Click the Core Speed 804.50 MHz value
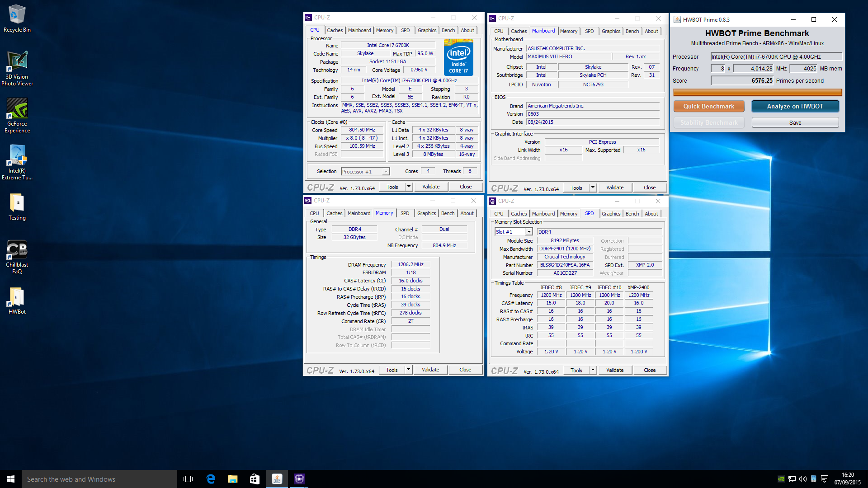Viewport: 868px width, 488px height. (363, 130)
